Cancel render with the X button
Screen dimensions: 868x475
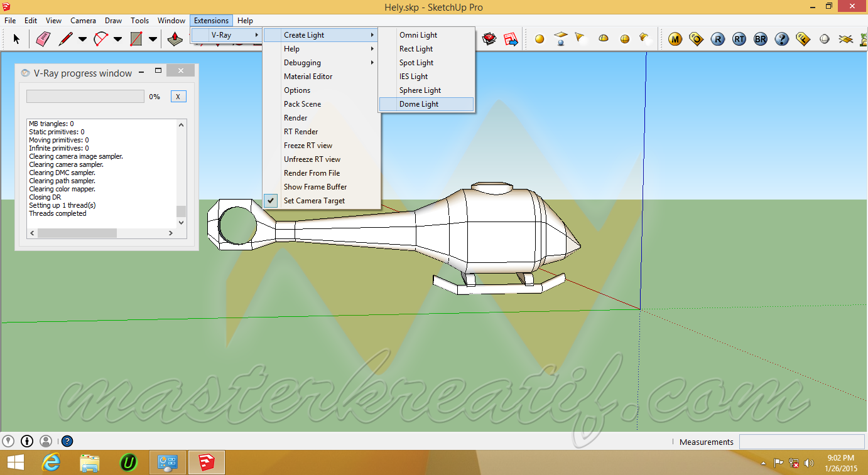(178, 97)
